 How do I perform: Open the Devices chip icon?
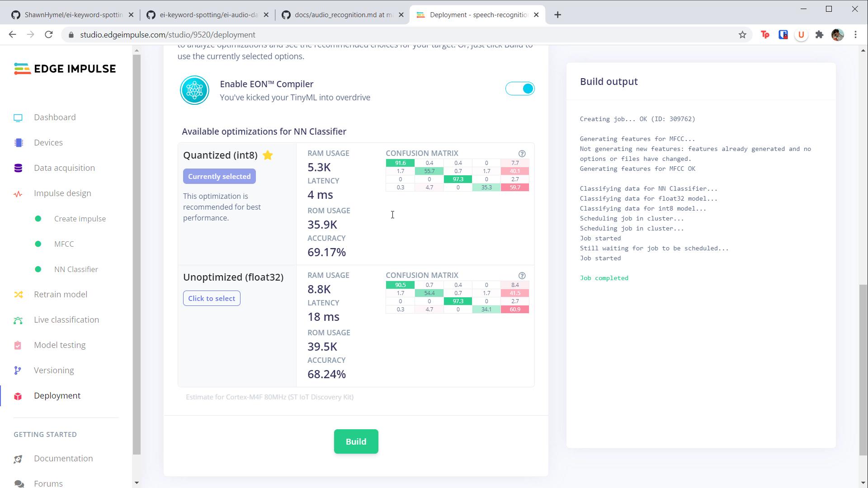[x=18, y=143]
